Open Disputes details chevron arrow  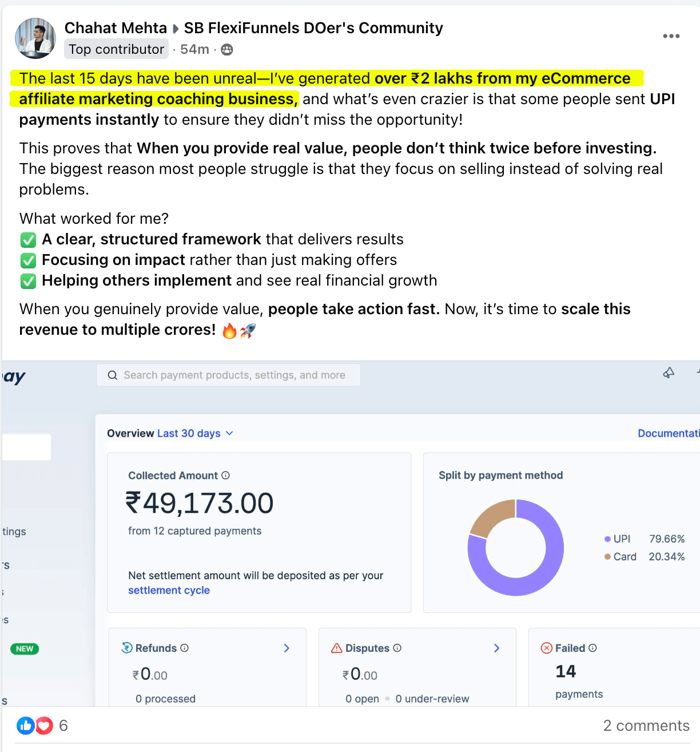pyautogui.click(x=496, y=648)
